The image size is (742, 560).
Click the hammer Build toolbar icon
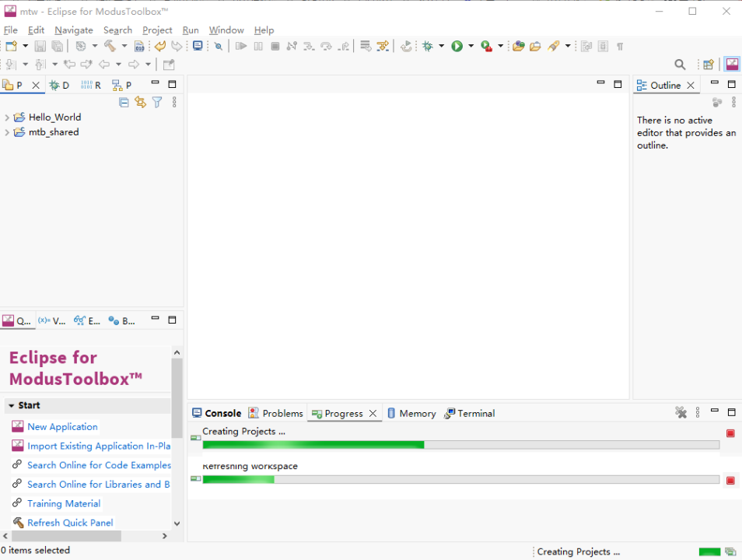pyautogui.click(x=110, y=46)
